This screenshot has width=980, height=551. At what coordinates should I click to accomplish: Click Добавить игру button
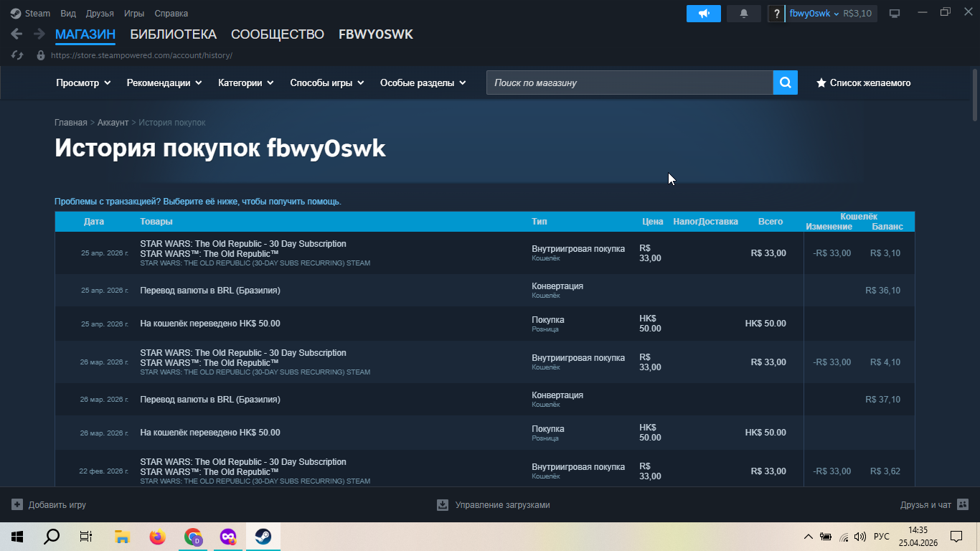coord(49,505)
